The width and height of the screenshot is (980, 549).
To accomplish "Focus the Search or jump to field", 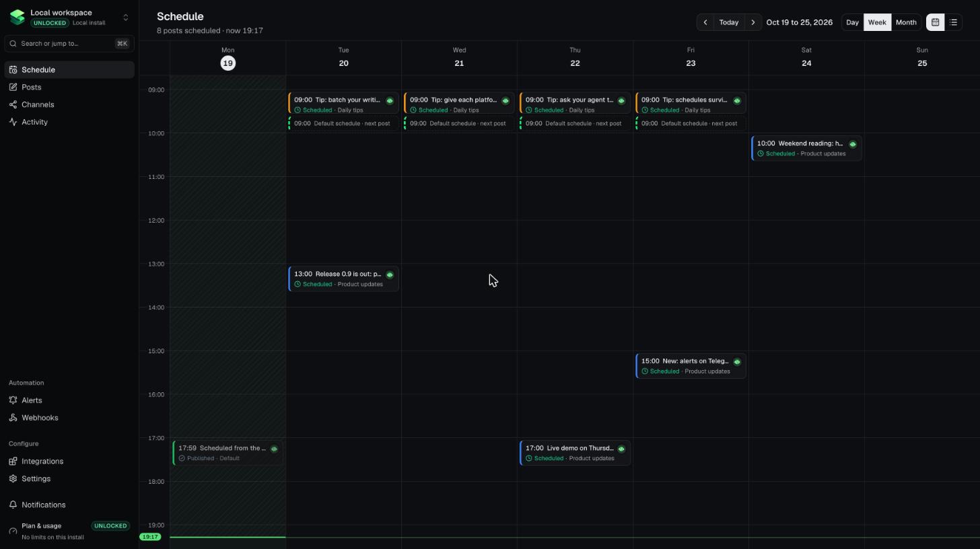I will [x=69, y=44].
